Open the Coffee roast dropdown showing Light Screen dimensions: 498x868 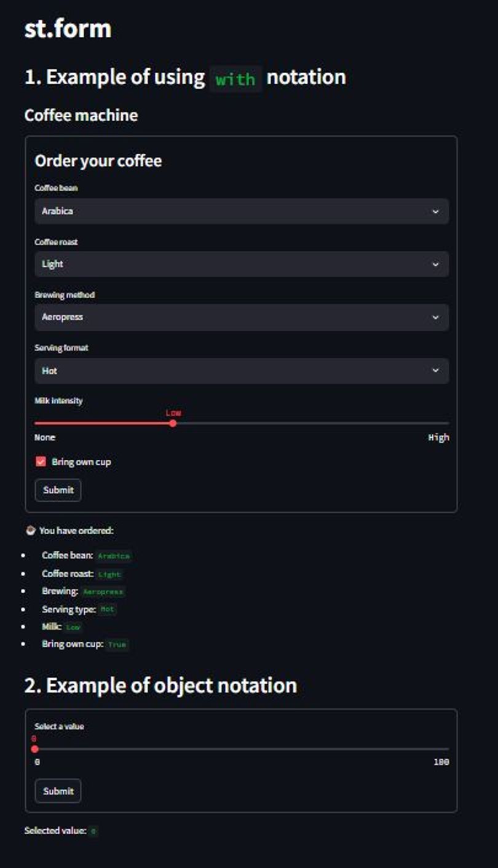coord(241,264)
